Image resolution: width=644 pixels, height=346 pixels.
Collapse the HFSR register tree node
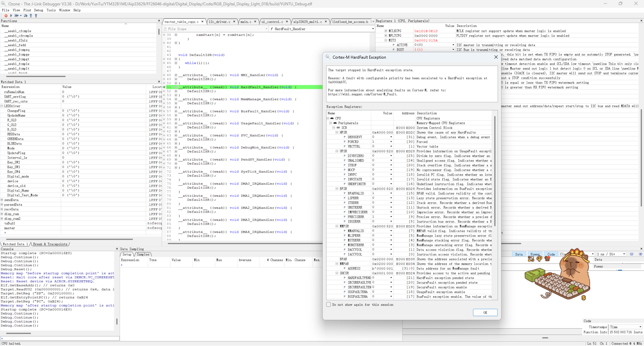click(337, 132)
